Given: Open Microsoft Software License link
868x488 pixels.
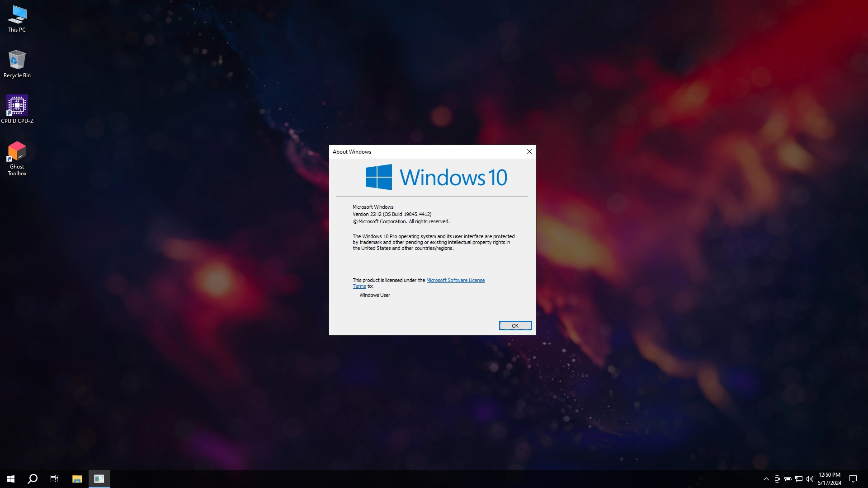Looking at the screenshot, I should [x=455, y=280].
